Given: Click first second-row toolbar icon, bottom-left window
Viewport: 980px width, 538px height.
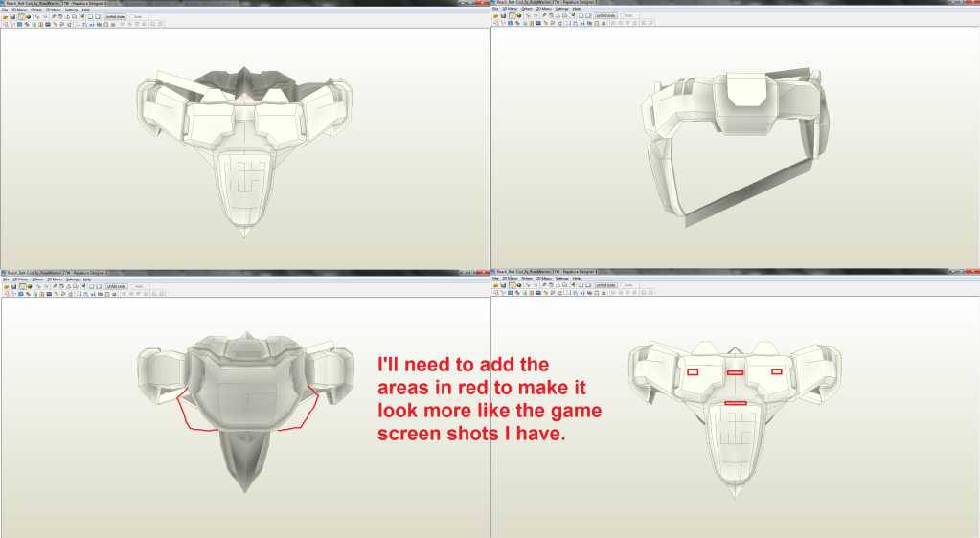Looking at the screenshot, I should (x=7, y=294).
